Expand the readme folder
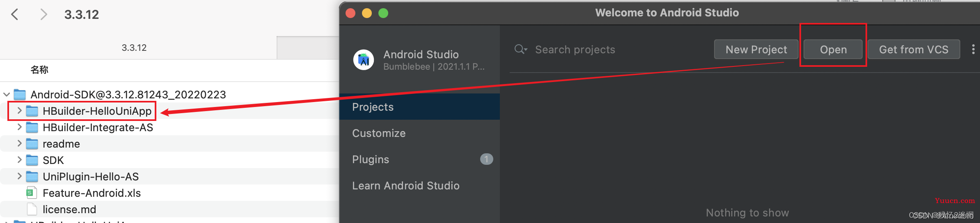 coord(19,143)
